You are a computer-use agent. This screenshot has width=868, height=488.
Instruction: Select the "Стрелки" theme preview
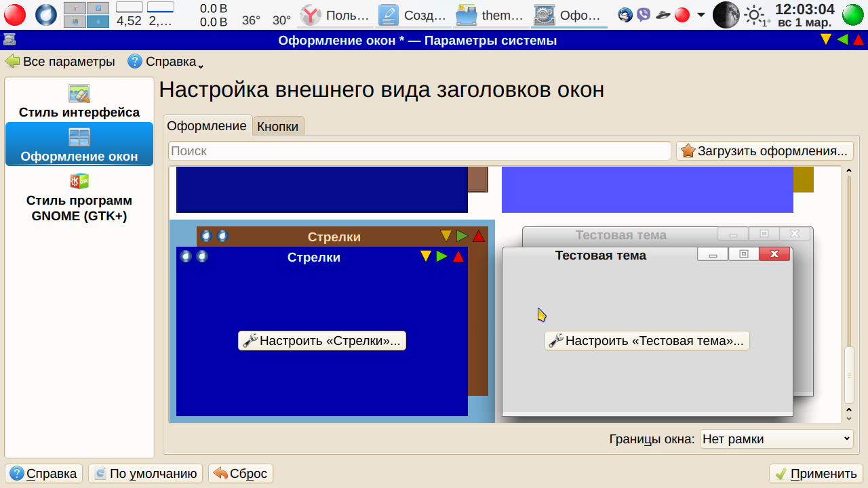(332, 321)
